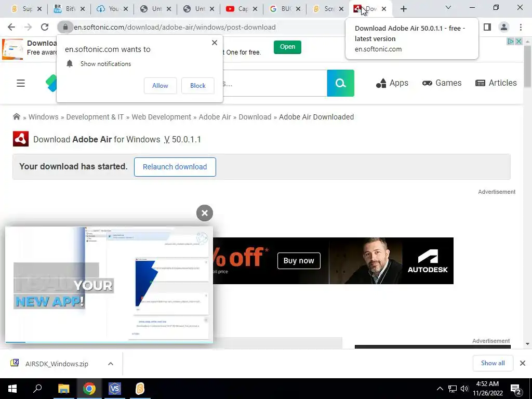The height and width of the screenshot is (399, 532).
Task: Open the taskbar clock and date
Action: (488, 389)
